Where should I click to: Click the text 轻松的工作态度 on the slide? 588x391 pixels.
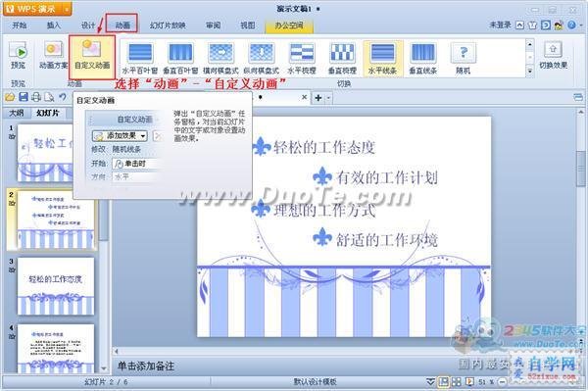324,147
